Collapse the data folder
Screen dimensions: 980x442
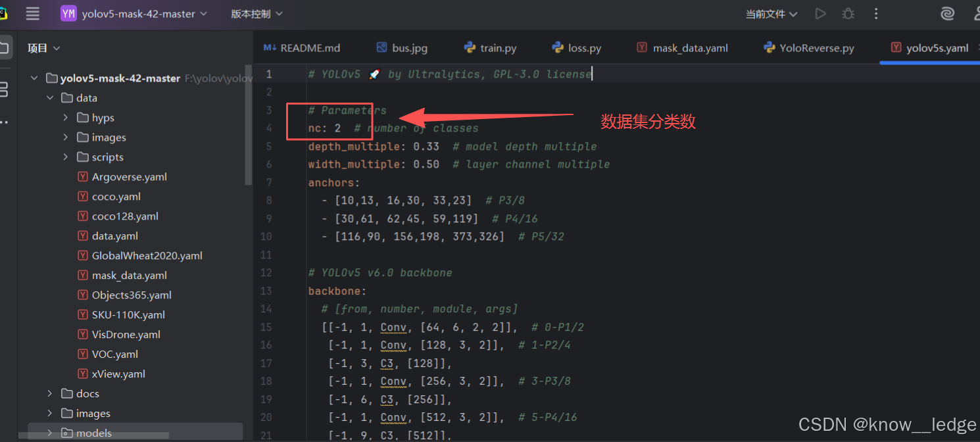(x=50, y=98)
